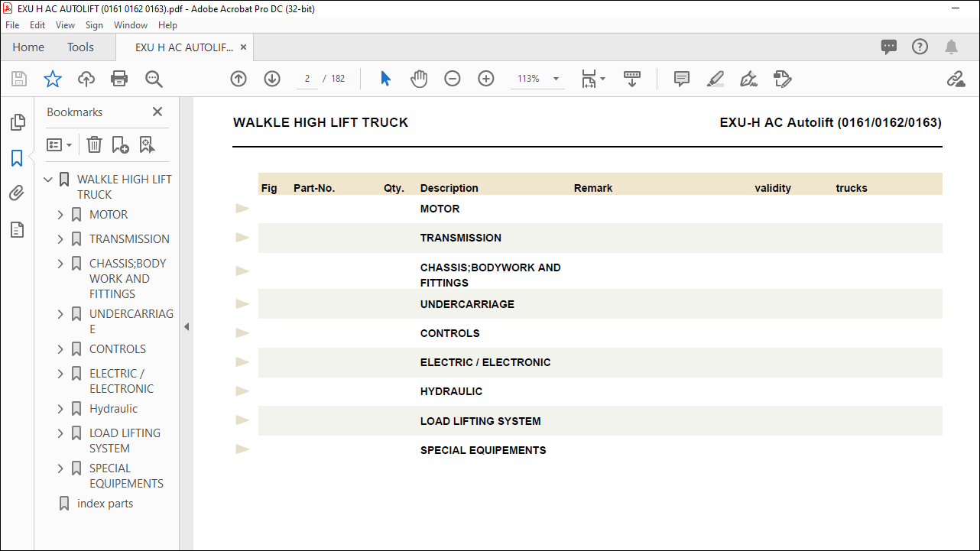The height and width of the screenshot is (551, 980).
Task: Star this file as a favorite
Action: [52, 79]
